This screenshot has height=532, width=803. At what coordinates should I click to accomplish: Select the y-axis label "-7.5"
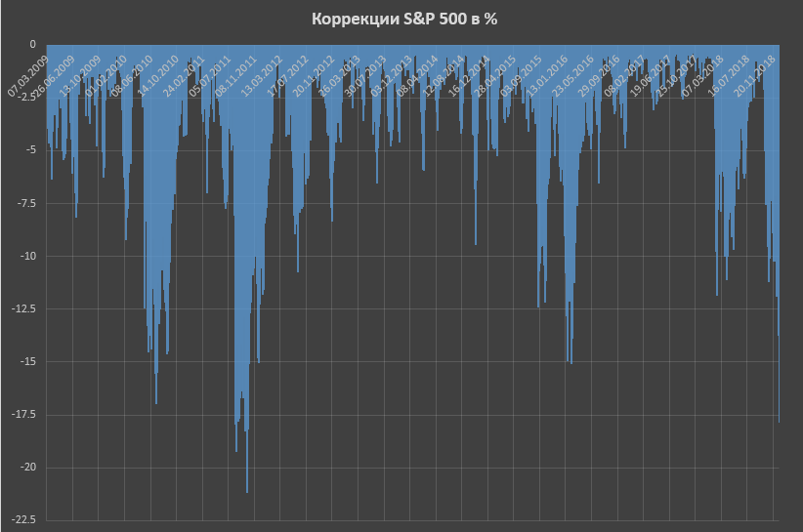(x=27, y=203)
